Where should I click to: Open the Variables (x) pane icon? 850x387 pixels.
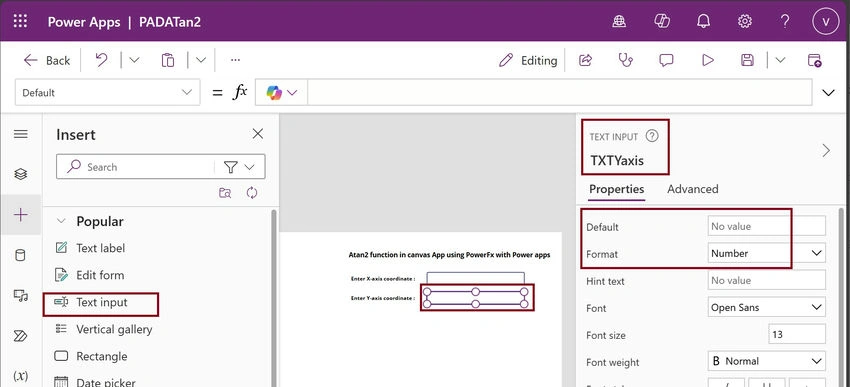click(21, 376)
